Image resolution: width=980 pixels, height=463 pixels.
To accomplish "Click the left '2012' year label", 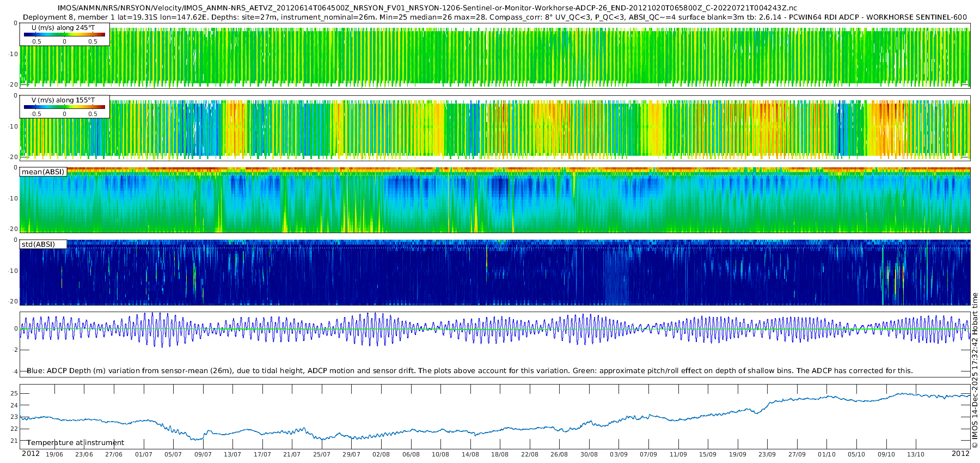I will coord(30,454).
